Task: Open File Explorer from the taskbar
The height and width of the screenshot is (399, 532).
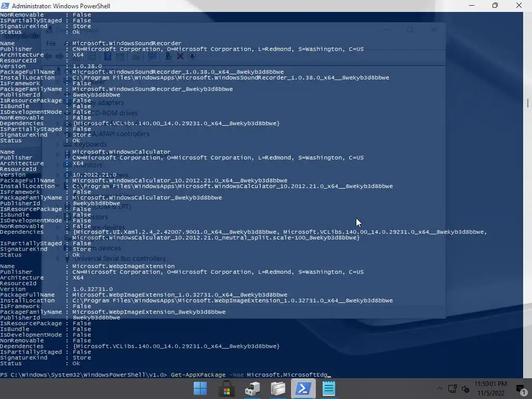Action: click(278, 389)
